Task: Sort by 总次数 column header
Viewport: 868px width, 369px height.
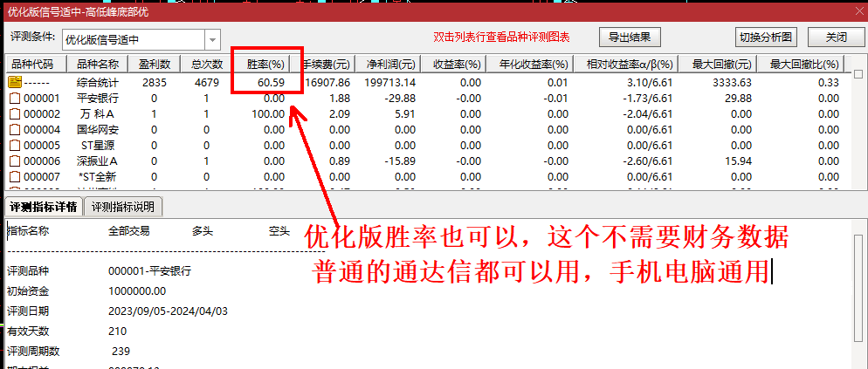Action: (207, 65)
